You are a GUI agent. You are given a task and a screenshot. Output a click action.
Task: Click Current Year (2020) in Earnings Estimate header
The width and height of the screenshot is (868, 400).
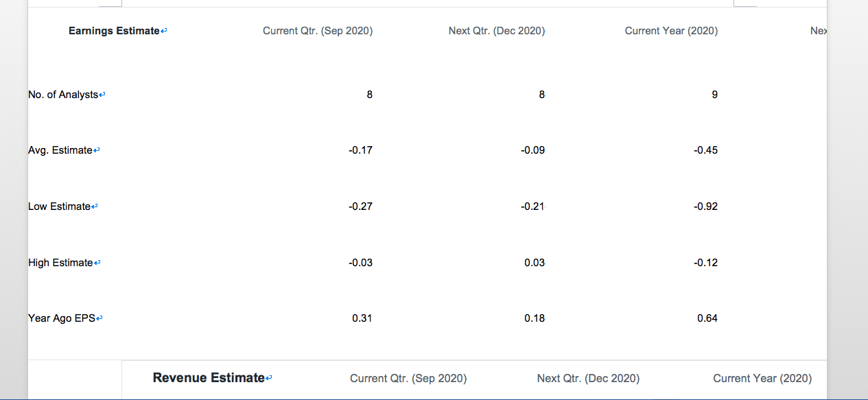click(671, 31)
